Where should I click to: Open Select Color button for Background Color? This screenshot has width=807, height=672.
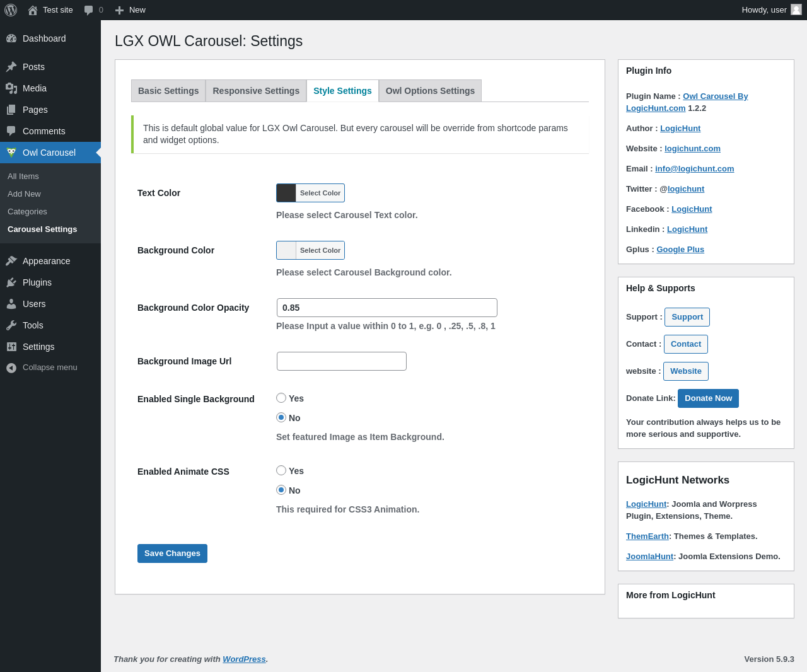(x=320, y=250)
